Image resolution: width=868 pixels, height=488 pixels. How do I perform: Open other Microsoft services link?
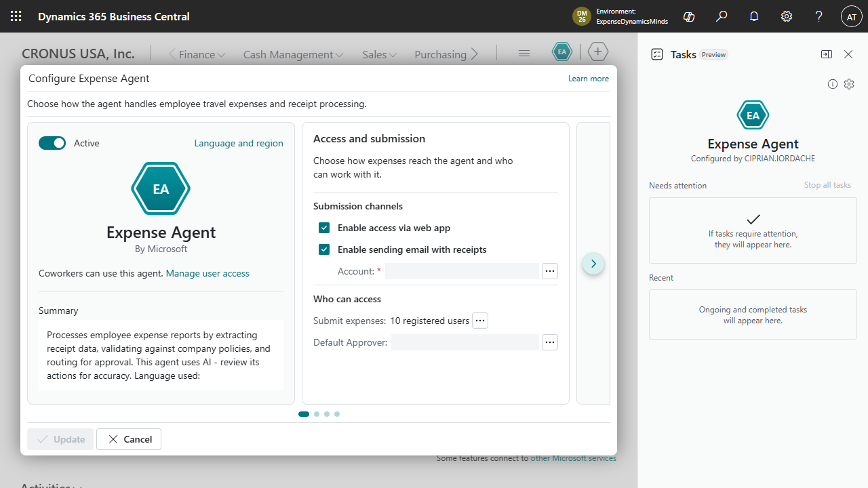coord(574,458)
